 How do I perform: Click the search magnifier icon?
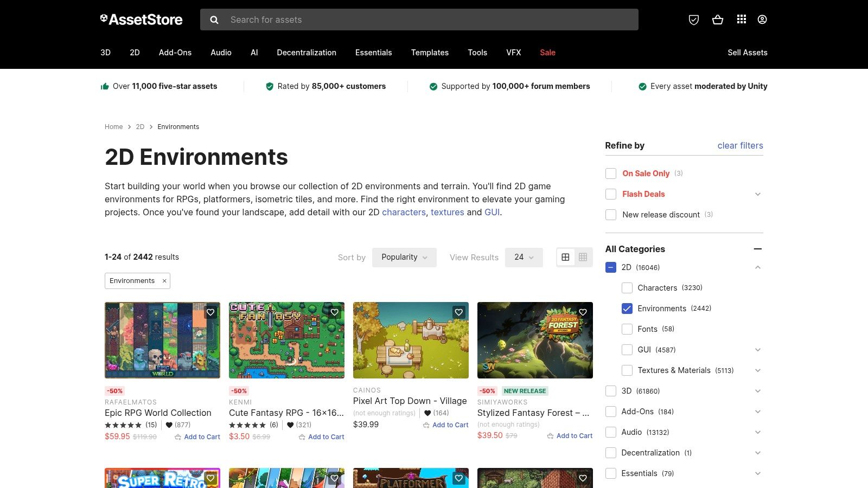pyautogui.click(x=214, y=20)
